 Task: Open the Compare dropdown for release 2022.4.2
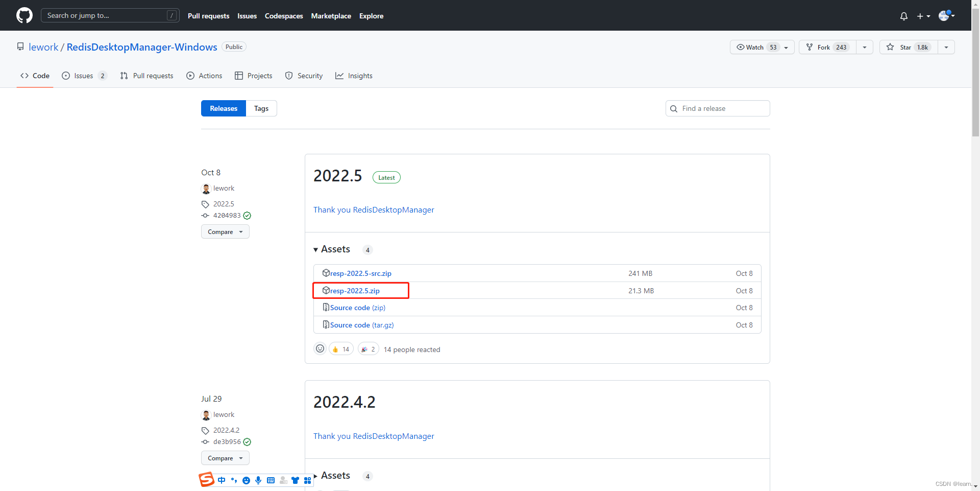(x=225, y=458)
